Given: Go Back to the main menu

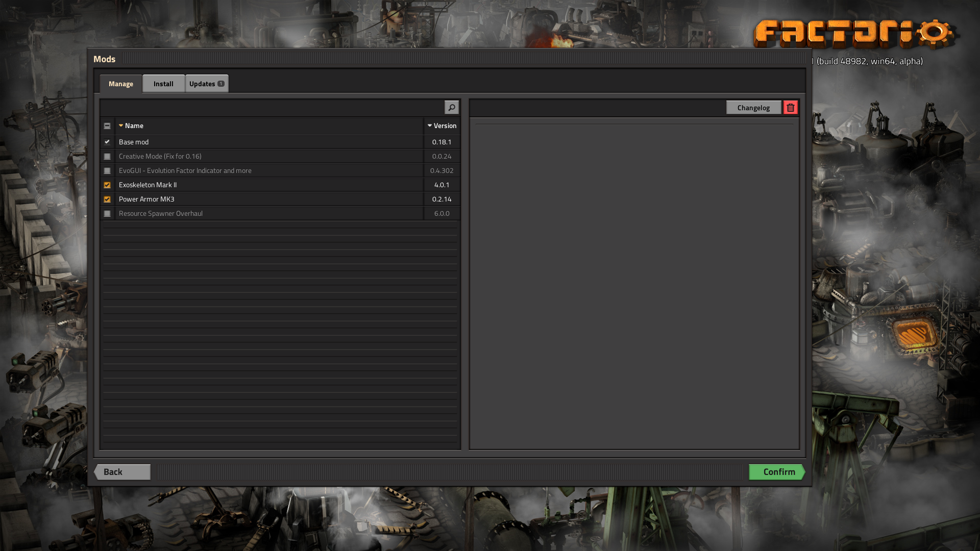Looking at the screenshot, I should coord(122,472).
